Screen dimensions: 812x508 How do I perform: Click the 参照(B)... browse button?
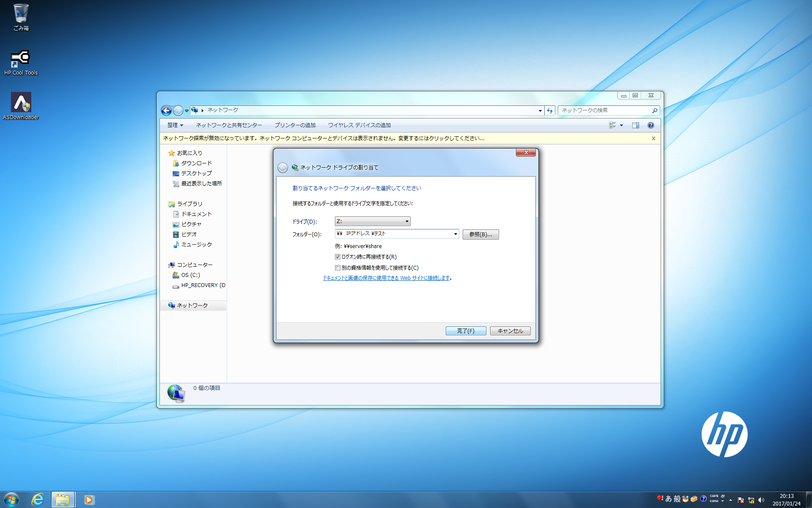coord(480,235)
